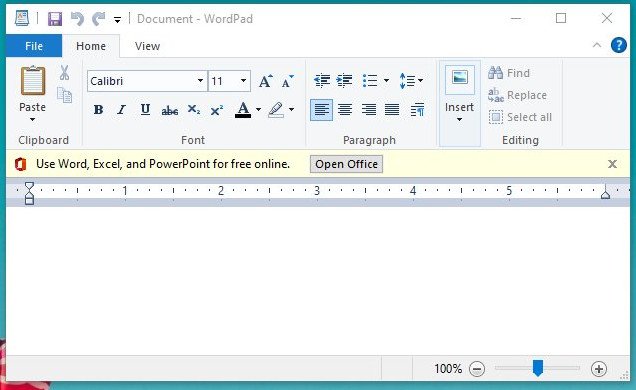Open the blue Help question mark

[619, 45]
